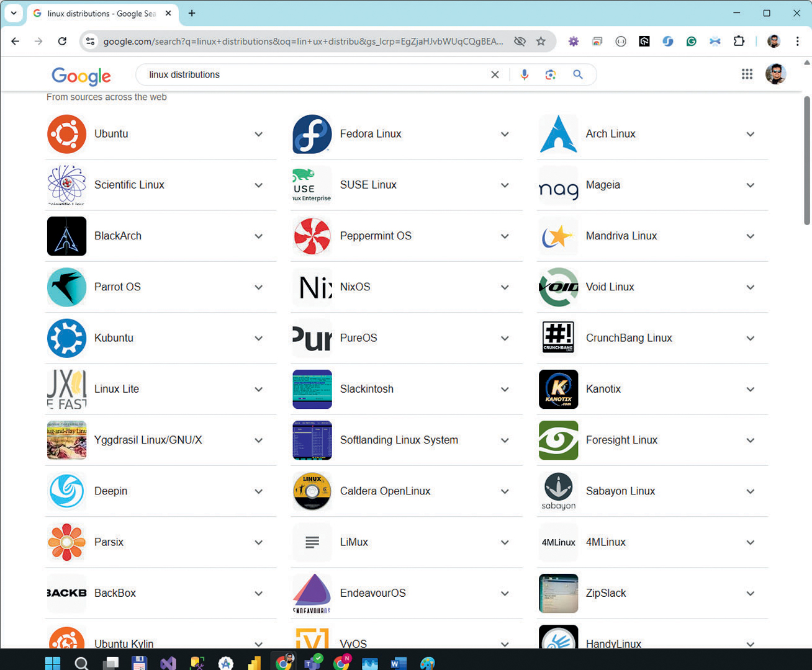This screenshot has width=812, height=670.
Task: Click the voice search microphone icon
Action: click(x=525, y=74)
